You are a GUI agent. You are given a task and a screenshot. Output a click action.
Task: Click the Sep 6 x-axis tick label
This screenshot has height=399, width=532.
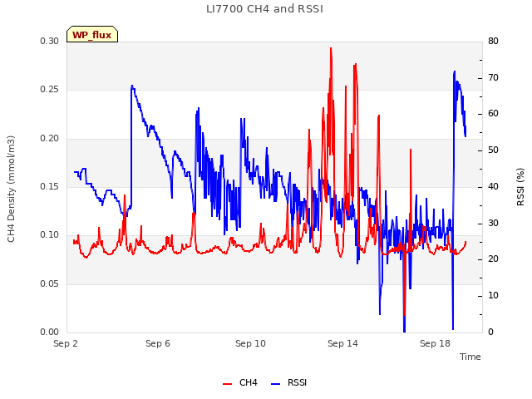[158, 343]
